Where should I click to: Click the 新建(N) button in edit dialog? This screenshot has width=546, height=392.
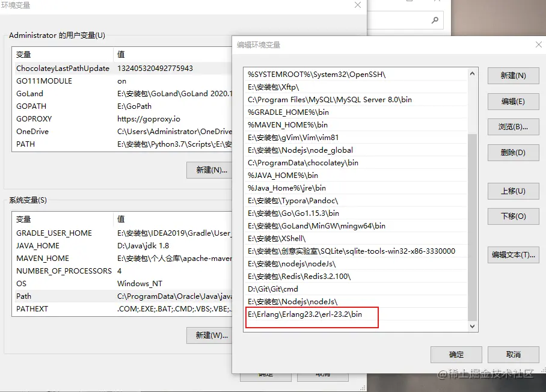514,76
